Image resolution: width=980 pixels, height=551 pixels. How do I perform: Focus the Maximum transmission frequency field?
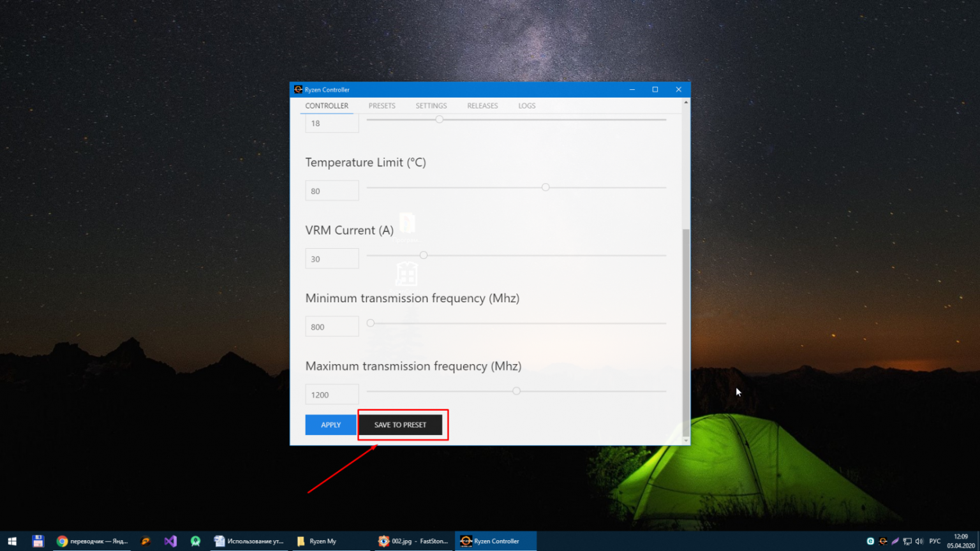(332, 395)
